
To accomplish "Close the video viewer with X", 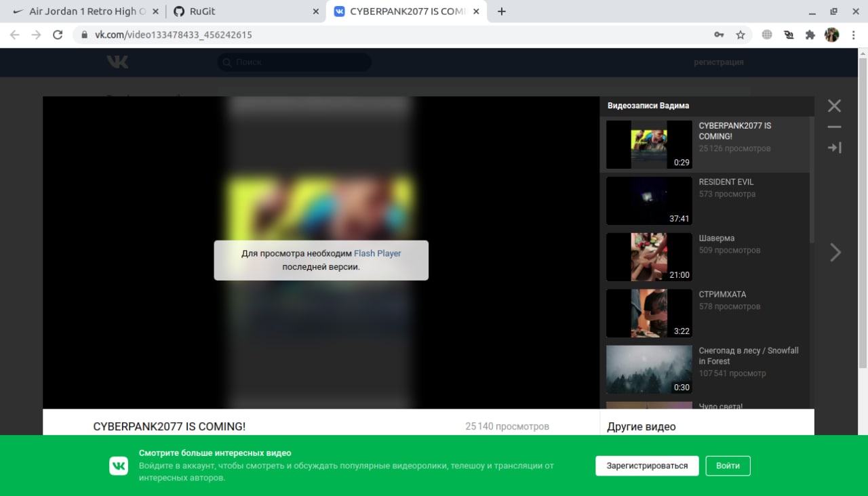I will click(834, 106).
